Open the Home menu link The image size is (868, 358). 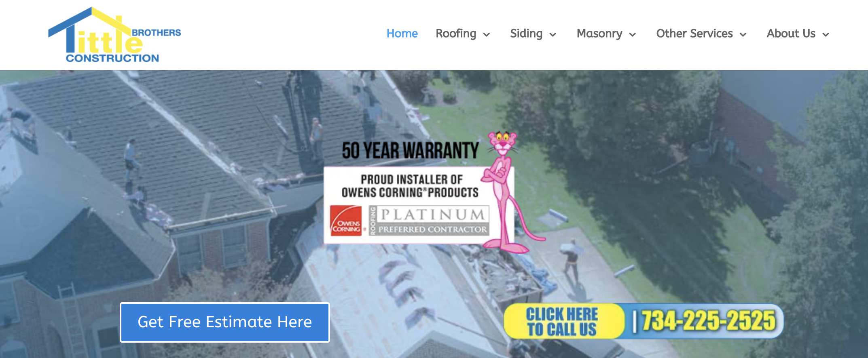coord(402,34)
